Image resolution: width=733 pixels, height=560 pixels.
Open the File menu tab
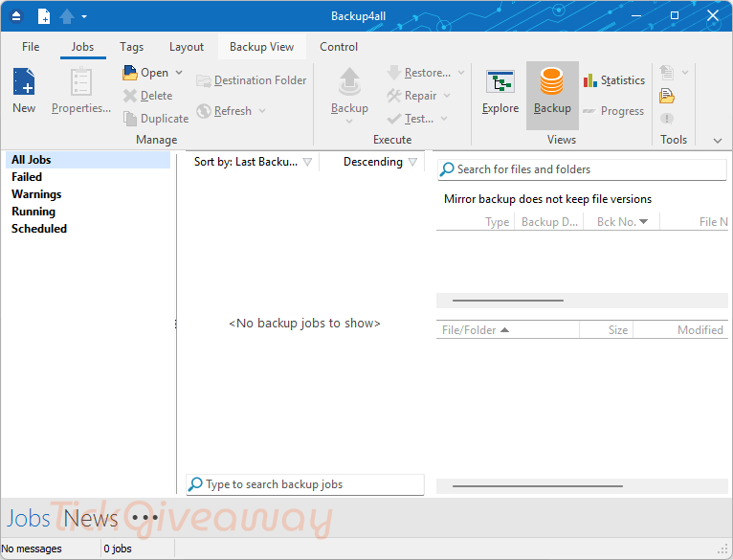[x=31, y=47]
